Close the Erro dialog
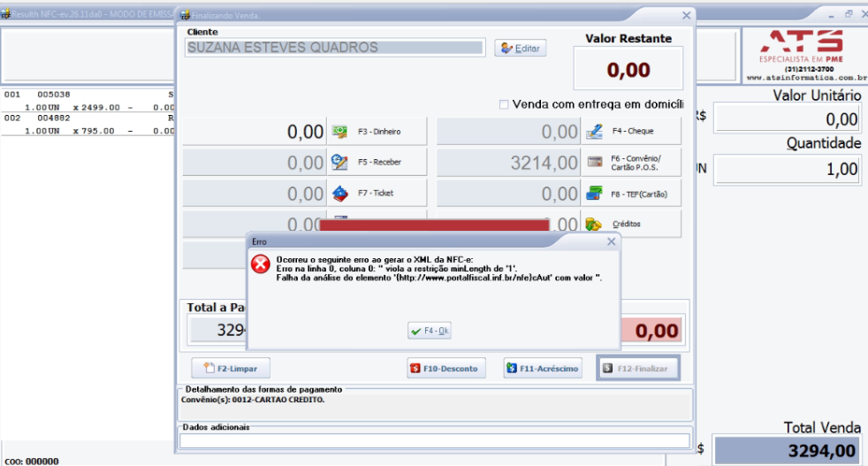 pos(611,241)
